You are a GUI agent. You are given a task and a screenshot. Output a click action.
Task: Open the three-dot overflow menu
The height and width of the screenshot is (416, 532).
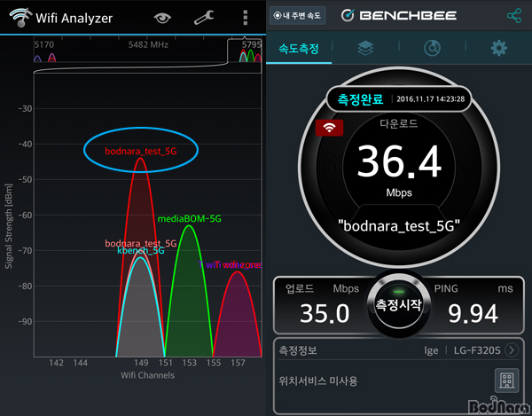tap(246, 18)
